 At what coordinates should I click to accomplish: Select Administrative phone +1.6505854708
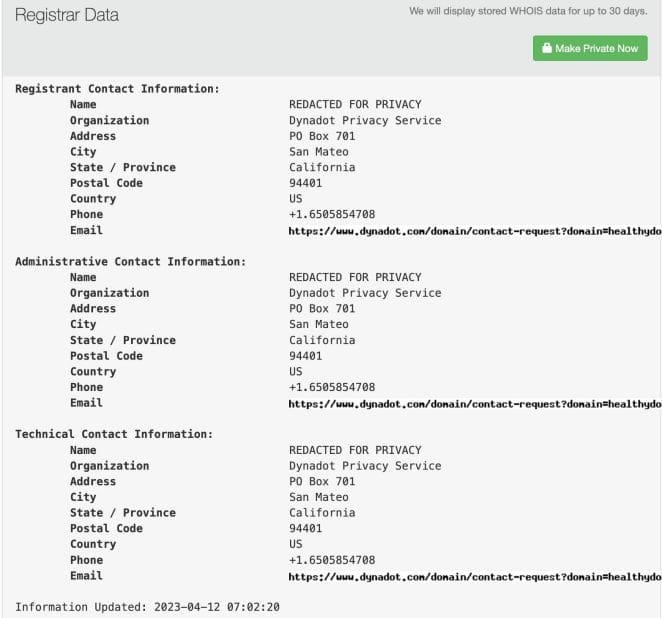332,387
